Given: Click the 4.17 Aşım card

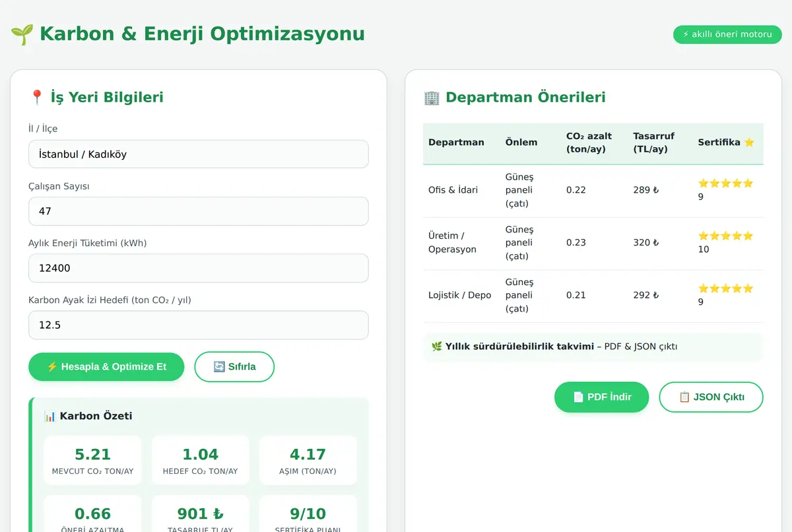Looking at the screenshot, I should click(x=308, y=461).
